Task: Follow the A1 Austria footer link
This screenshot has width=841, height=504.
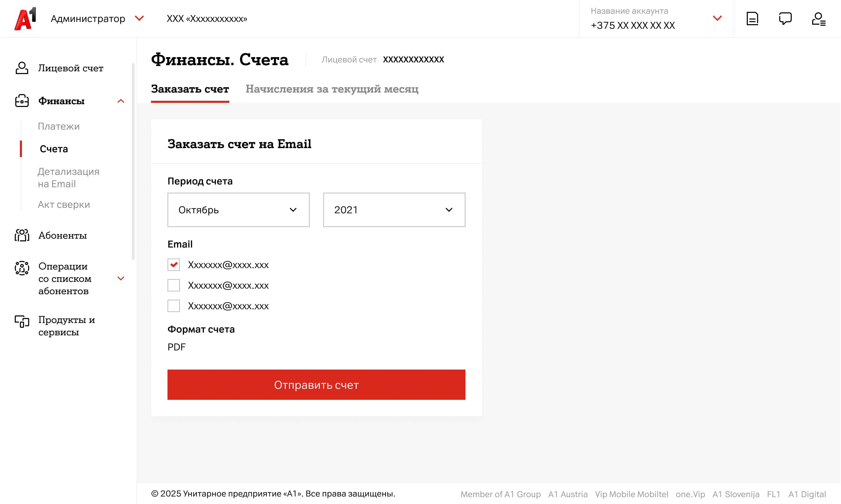Action: (568, 494)
